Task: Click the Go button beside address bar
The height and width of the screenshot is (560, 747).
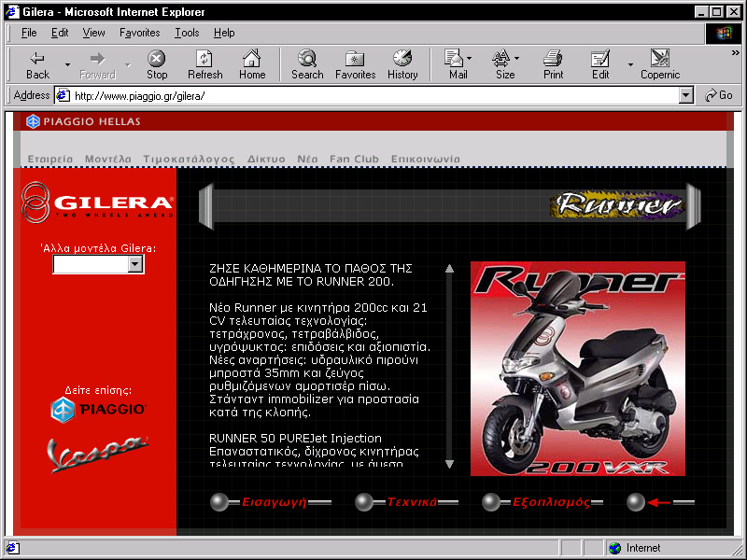Action: [719, 96]
